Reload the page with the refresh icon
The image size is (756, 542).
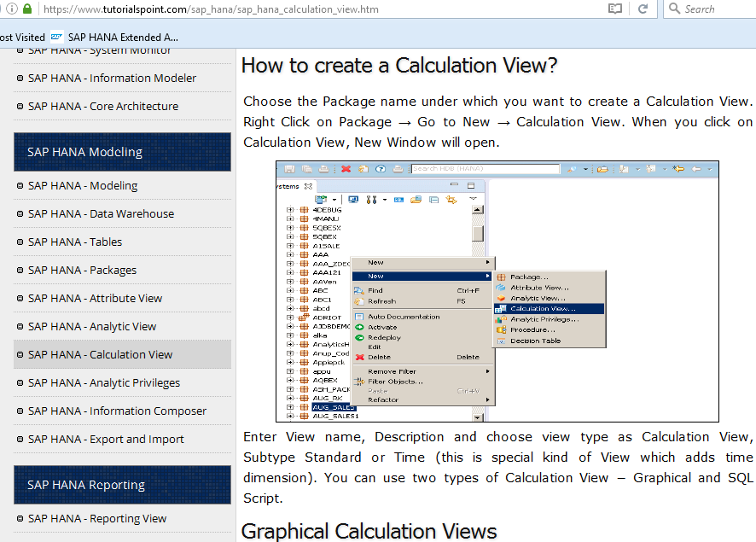[643, 9]
